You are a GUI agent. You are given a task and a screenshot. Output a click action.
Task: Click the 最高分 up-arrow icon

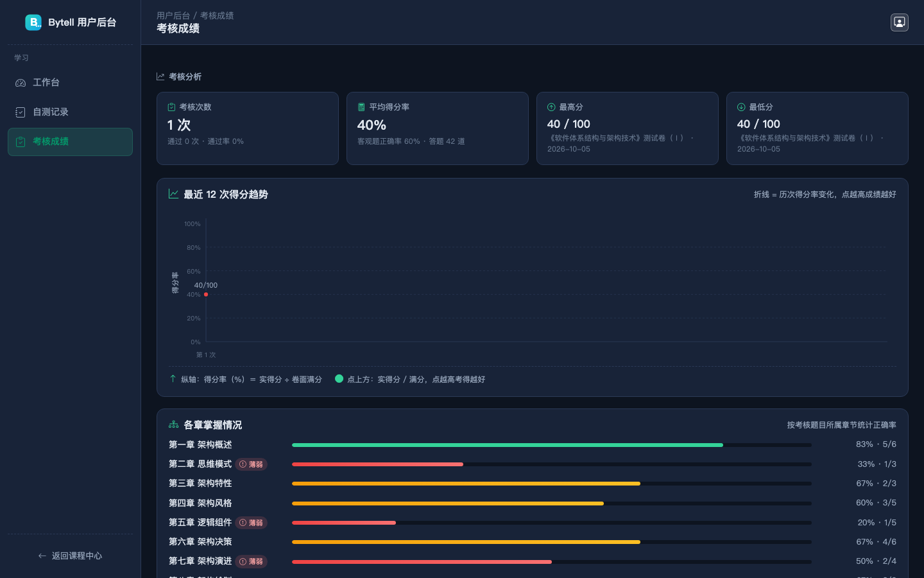551,107
